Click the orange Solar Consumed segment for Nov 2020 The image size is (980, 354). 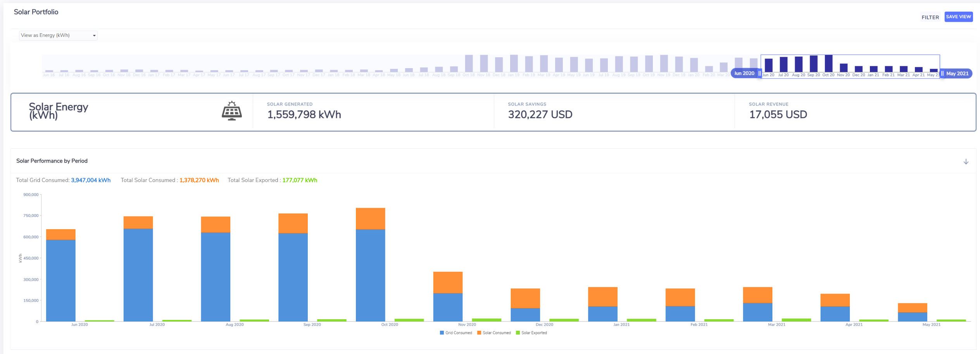click(448, 282)
